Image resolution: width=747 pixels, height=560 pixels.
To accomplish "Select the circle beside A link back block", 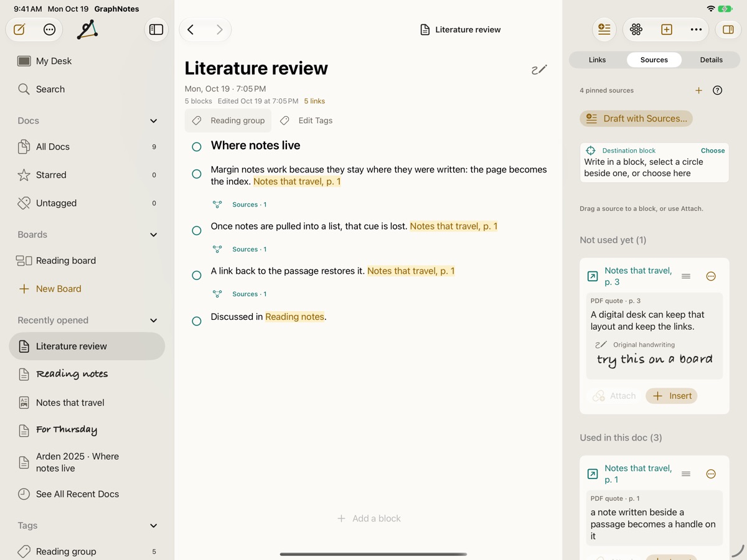I will coord(197,275).
